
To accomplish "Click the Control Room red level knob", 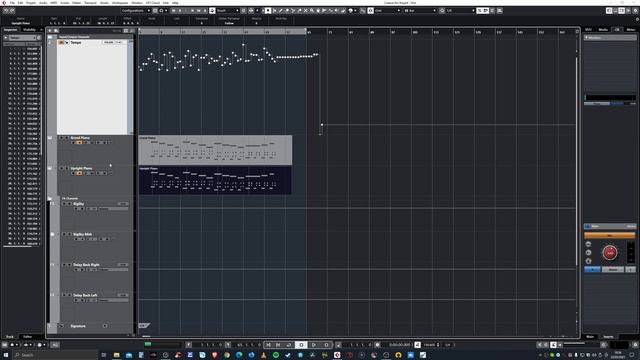I will click(x=610, y=253).
